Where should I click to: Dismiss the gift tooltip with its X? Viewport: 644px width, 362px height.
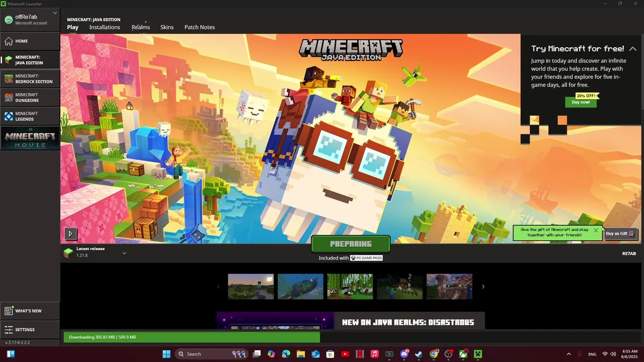pos(596,230)
